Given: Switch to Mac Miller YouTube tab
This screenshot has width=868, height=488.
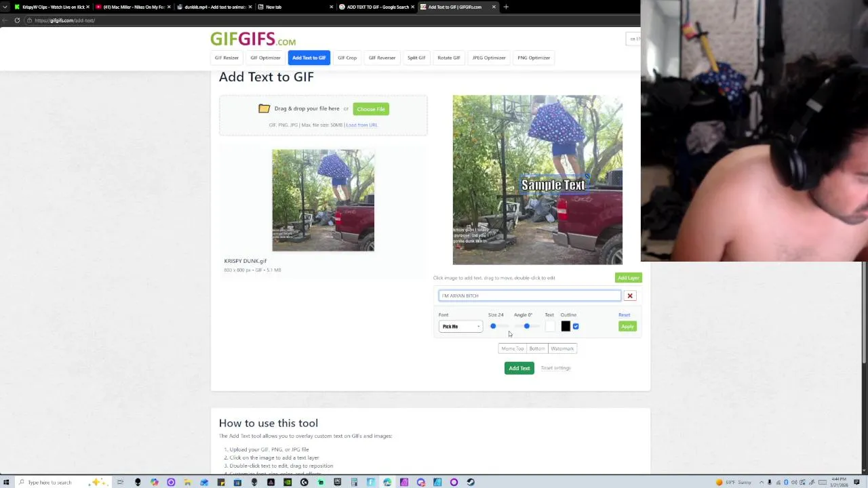Looking at the screenshot, I should pos(133,7).
